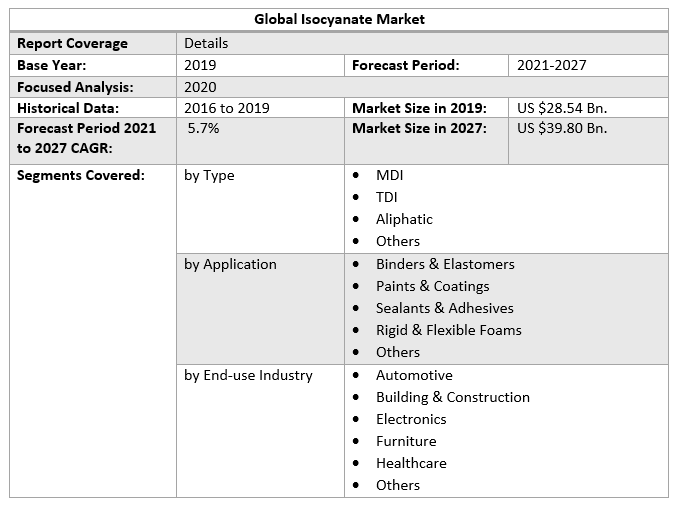
Task: Click the Building & Construction item
Action: 452,397
